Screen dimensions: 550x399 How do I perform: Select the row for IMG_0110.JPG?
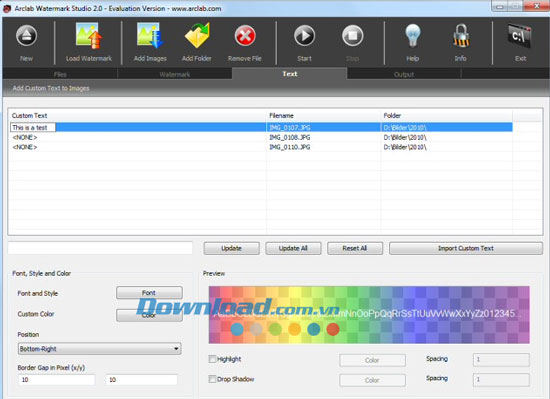(261, 147)
